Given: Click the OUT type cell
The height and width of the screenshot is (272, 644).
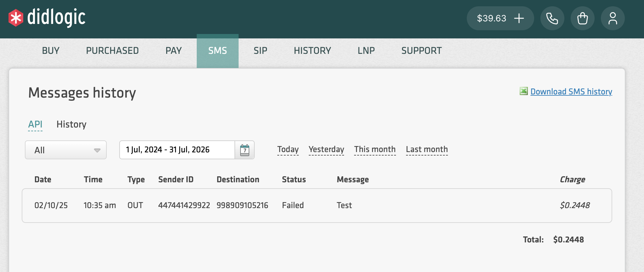Looking at the screenshot, I should click(x=135, y=205).
